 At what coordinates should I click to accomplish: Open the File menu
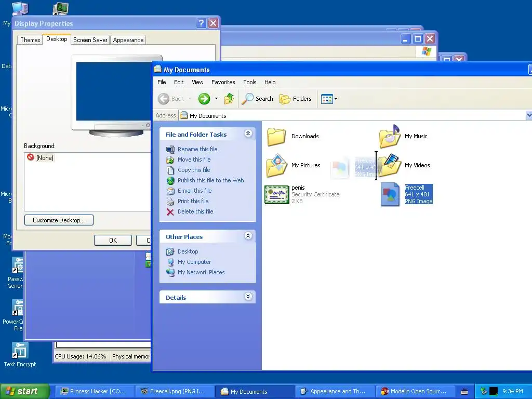pyautogui.click(x=162, y=82)
